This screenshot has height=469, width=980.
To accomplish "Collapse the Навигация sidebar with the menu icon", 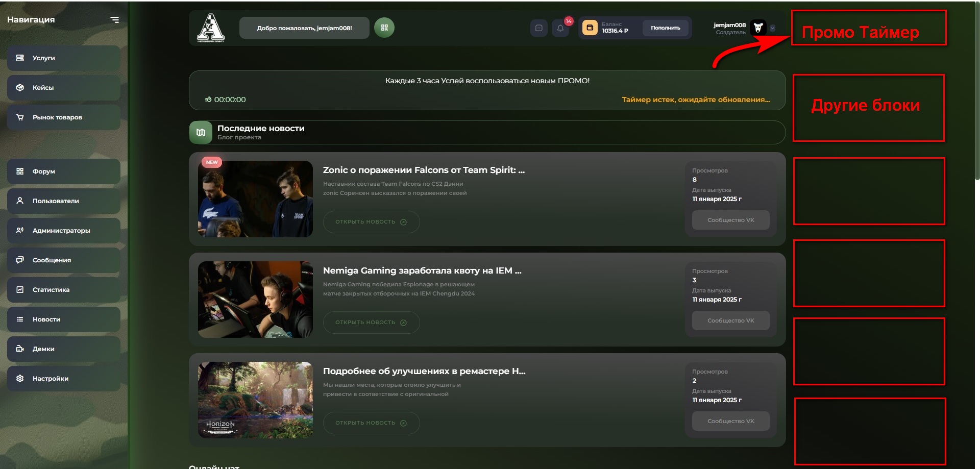I will (x=115, y=20).
